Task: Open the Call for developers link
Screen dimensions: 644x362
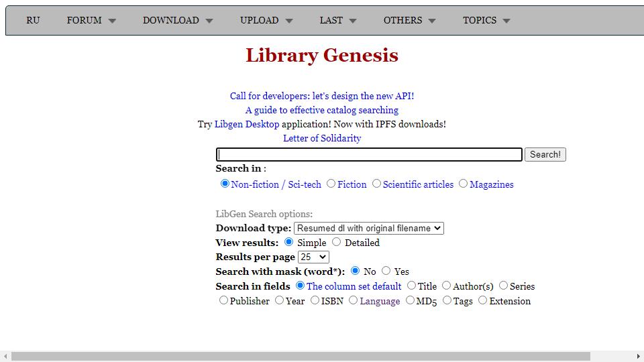Action: [x=322, y=96]
